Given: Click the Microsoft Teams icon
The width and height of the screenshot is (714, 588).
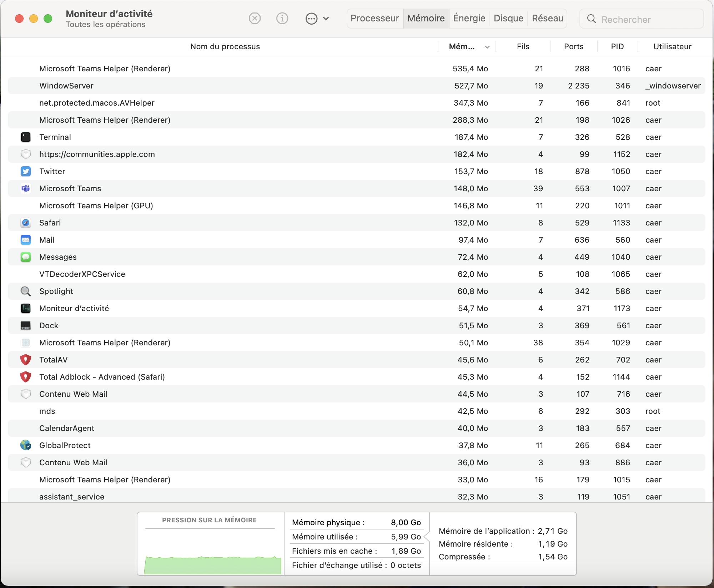Looking at the screenshot, I should (26, 188).
